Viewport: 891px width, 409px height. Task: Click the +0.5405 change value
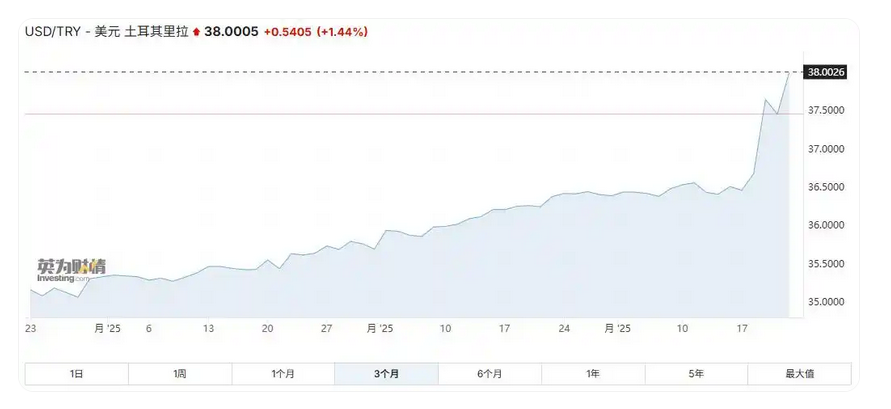tap(287, 32)
